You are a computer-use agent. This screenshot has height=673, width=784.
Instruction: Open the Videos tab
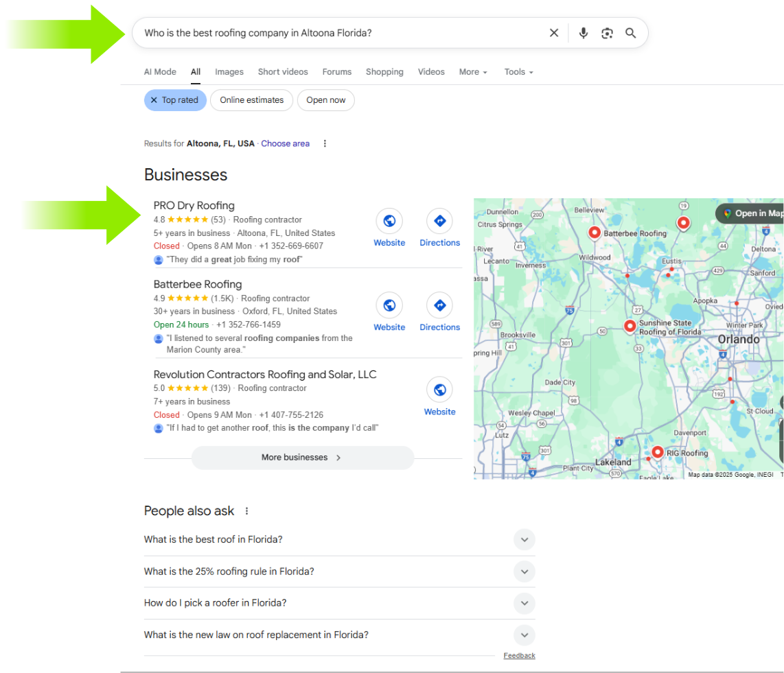[431, 72]
